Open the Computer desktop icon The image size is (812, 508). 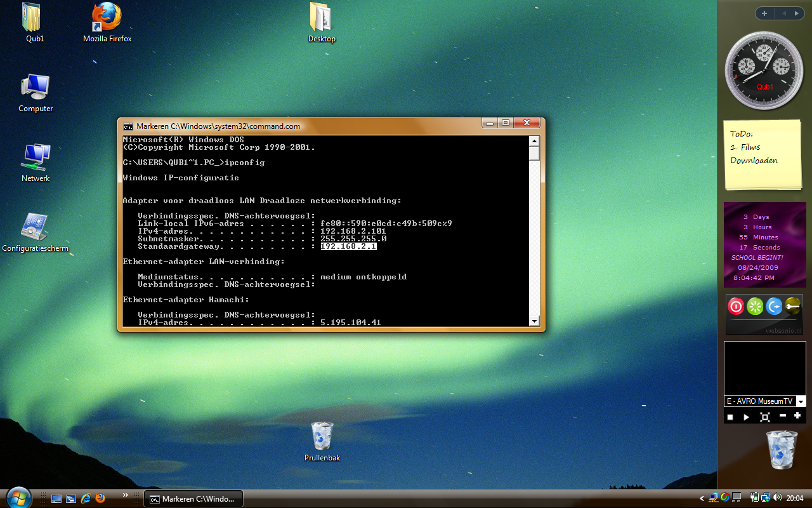pyautogui.click(x=36, y=93)
